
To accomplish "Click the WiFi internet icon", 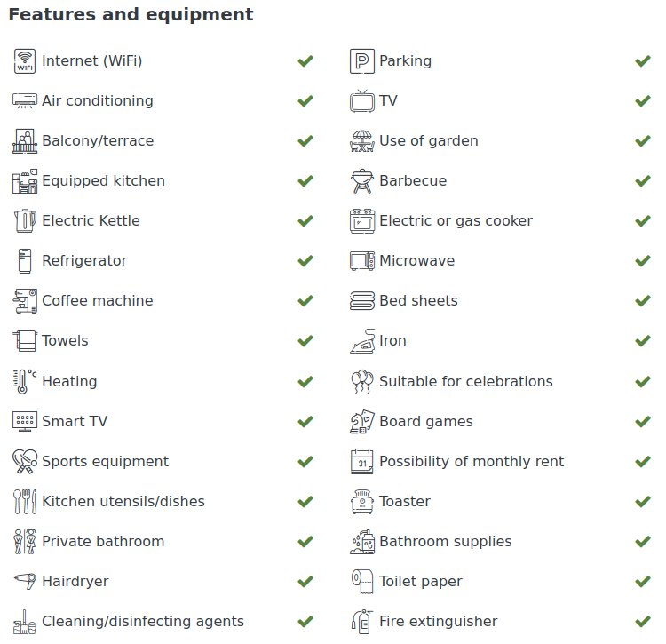I will (25, 61).
